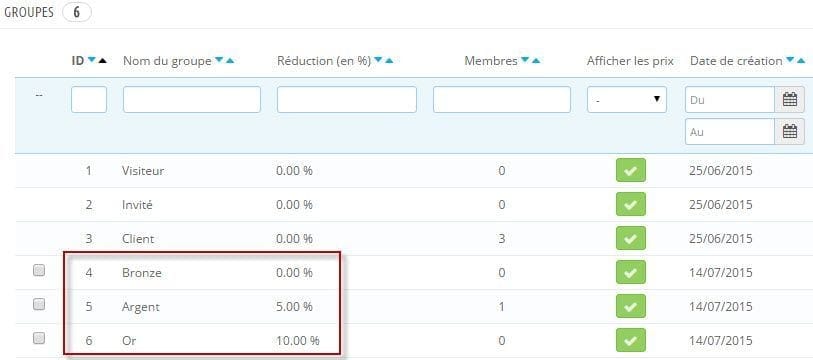This screenshot has width=813, height=360.
Task: Check the Or group row checkbox
Action: (39, 338)
